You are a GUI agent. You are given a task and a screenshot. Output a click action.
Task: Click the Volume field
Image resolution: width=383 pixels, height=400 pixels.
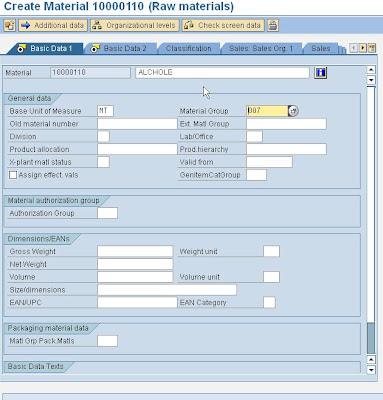[135, 277]
